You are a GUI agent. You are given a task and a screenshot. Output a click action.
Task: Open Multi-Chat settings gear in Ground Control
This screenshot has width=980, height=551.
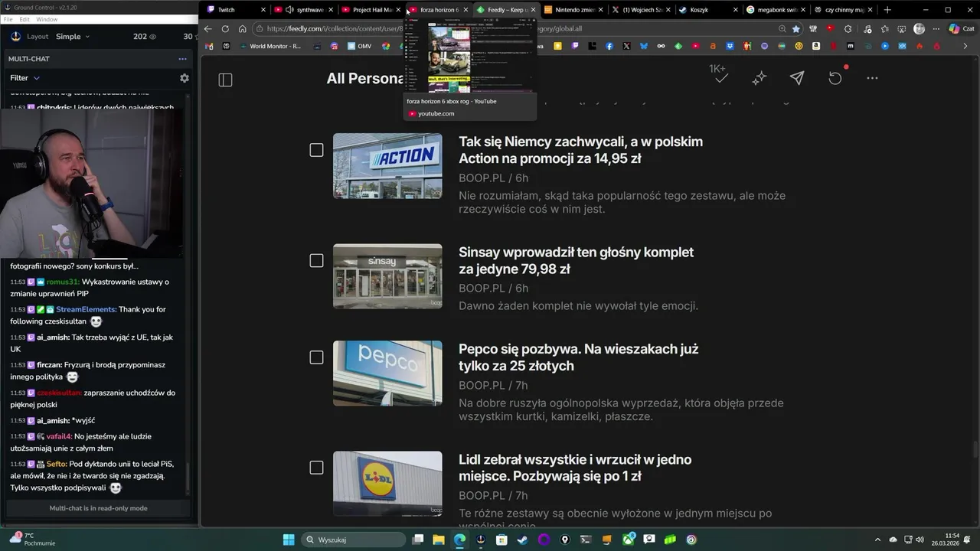click(185, 78)
